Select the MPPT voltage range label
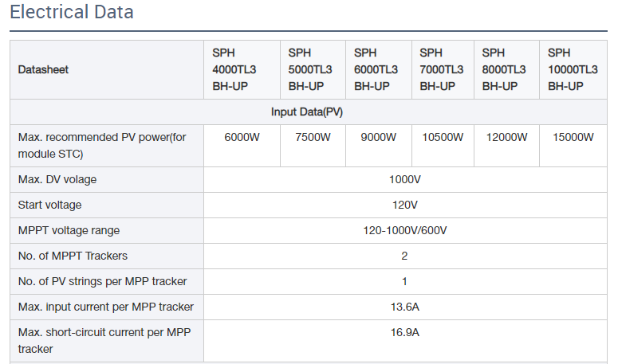 click(69, 230)
